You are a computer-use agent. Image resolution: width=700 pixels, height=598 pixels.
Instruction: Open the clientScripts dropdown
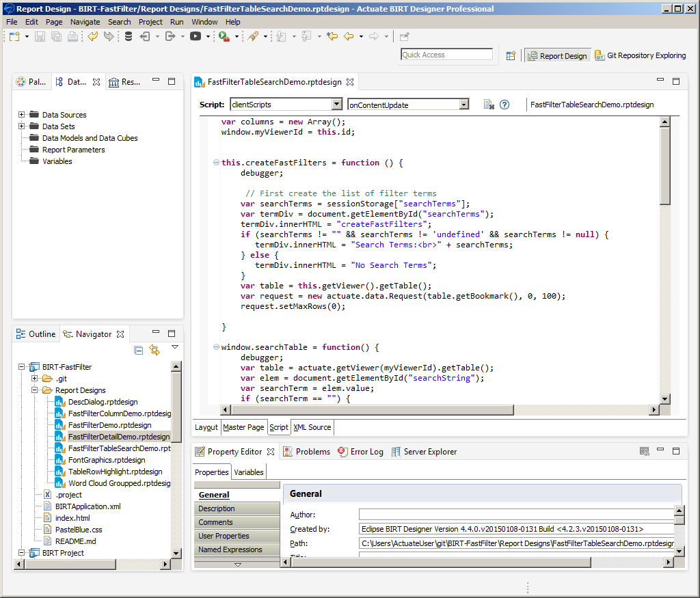tap(336, 105)
